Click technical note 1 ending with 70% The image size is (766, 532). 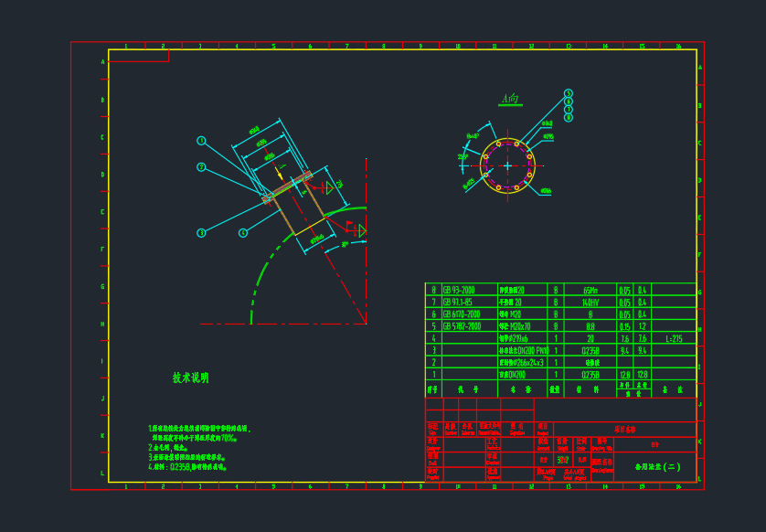coord(199,433)
